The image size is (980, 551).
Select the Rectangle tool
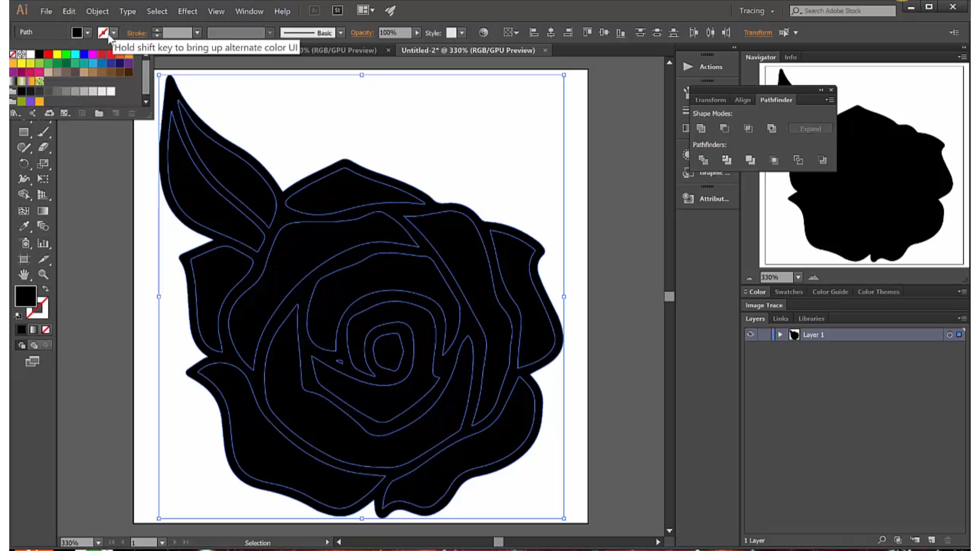coord(23,132)
